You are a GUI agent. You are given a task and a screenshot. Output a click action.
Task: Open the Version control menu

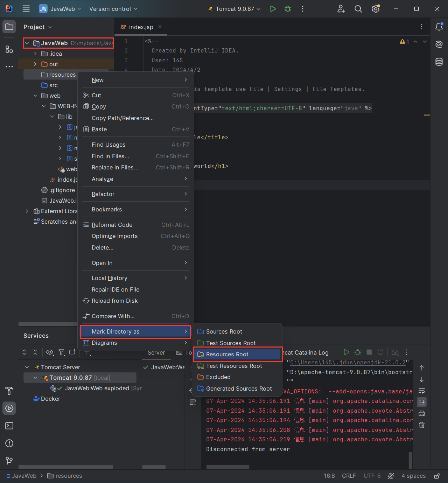(113, 9)
